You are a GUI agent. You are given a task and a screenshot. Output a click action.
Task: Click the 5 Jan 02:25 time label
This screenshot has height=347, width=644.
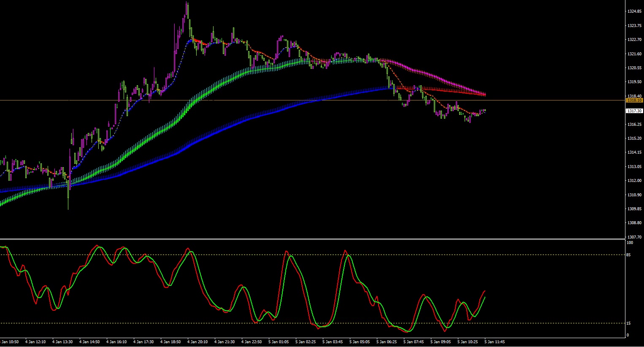[x=306, y=342]
